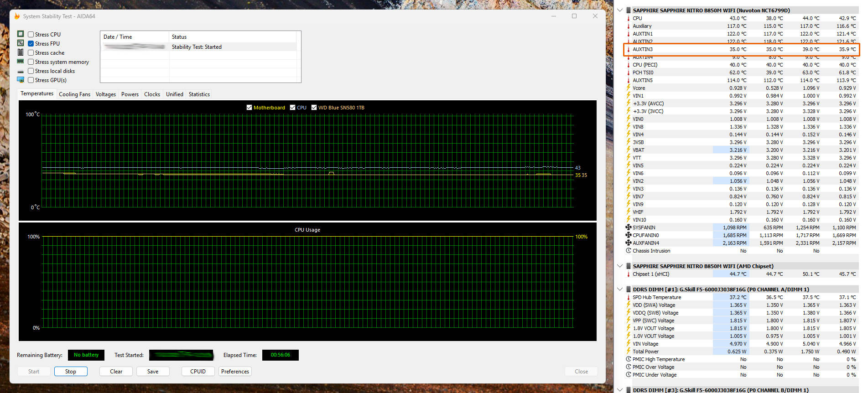This screenshot has width=868, height=393.
Task: Click the SYSFANIN fan icon
Action: point(629,228)
